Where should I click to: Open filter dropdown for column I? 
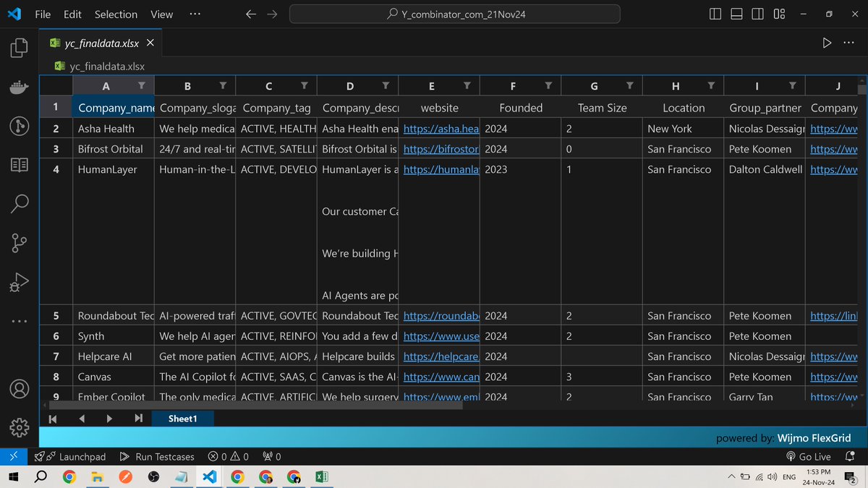coord(793,86)
